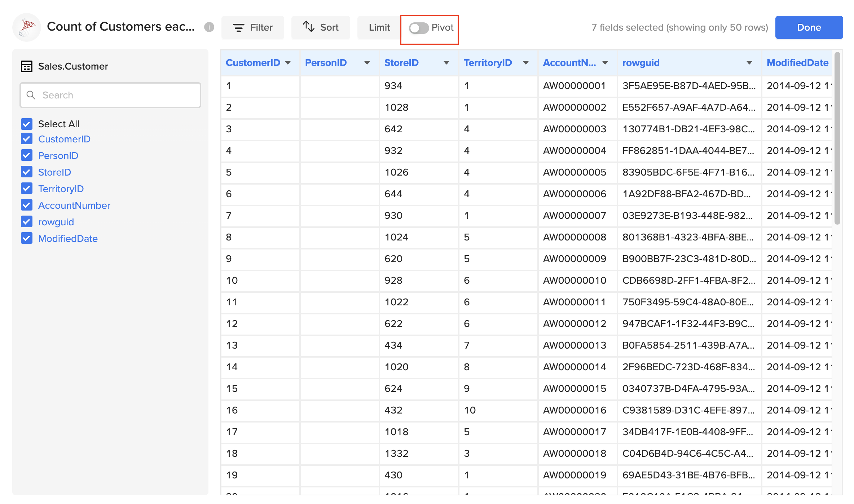Click the info icon beside the query title

[x=209, y=27]
